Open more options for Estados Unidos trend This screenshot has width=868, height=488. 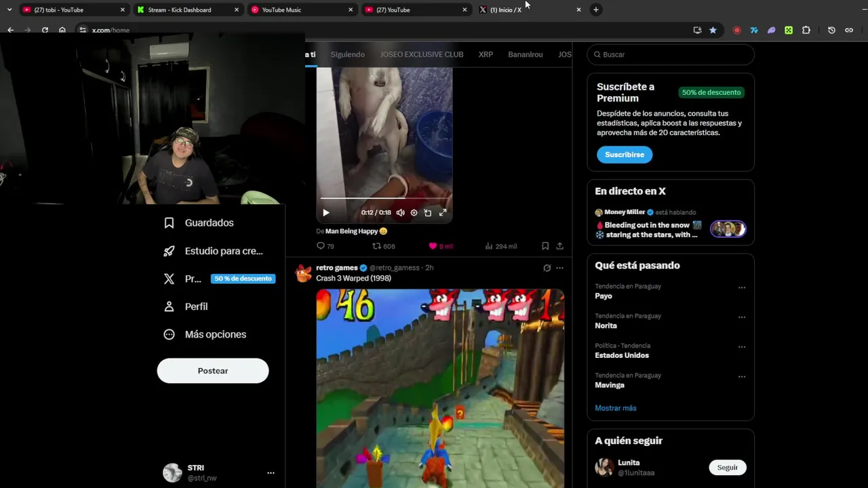click(741, 347)
